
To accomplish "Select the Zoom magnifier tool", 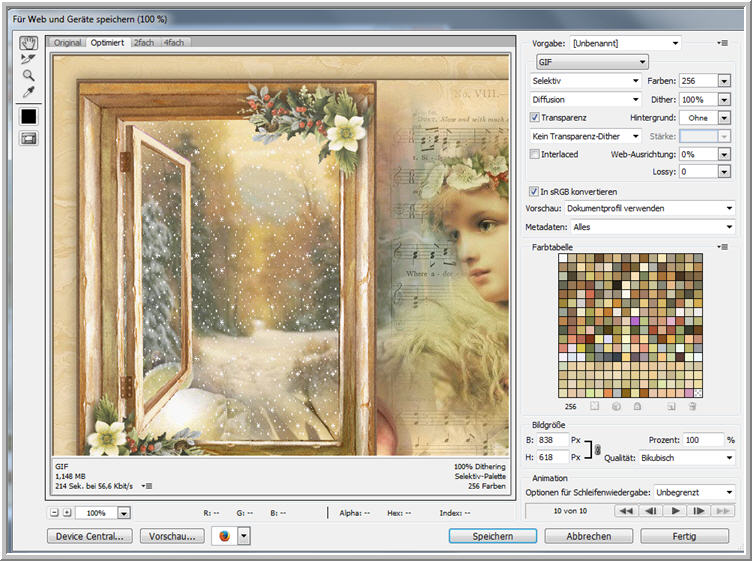I will pos(28,75).
